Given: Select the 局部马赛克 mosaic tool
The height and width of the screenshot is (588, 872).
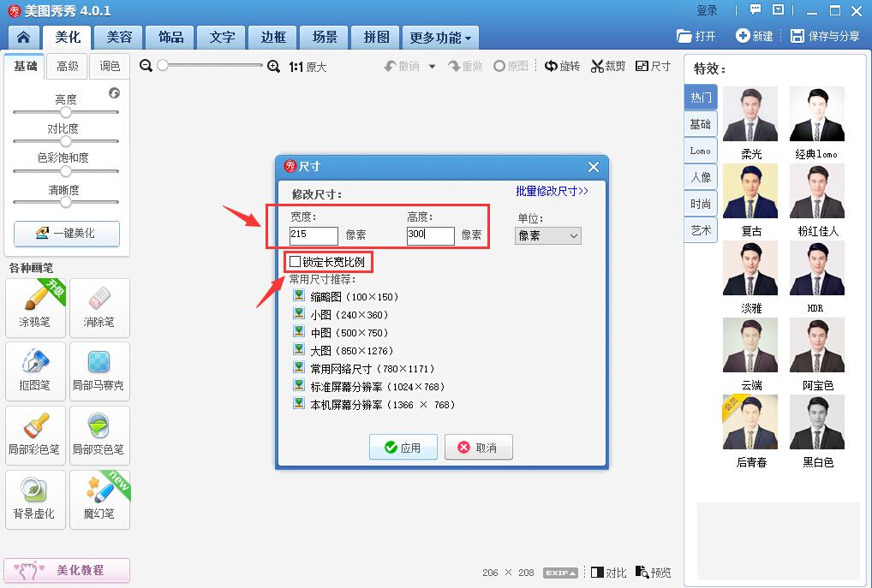Looking at the screenshot, I should [99, 371].
